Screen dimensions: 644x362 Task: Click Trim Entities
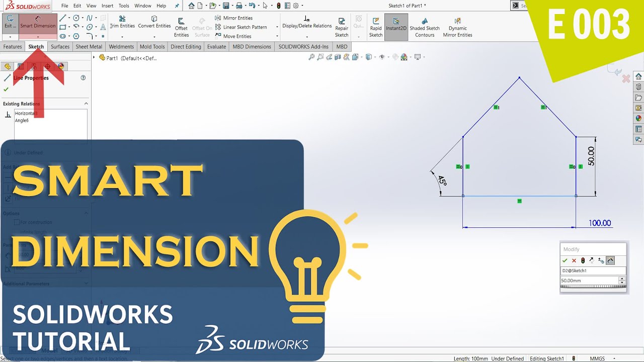tap(122, 22)
